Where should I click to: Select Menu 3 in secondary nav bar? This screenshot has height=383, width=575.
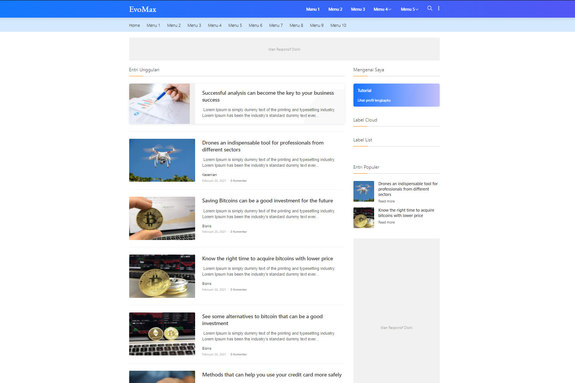[x=194, y=25]
